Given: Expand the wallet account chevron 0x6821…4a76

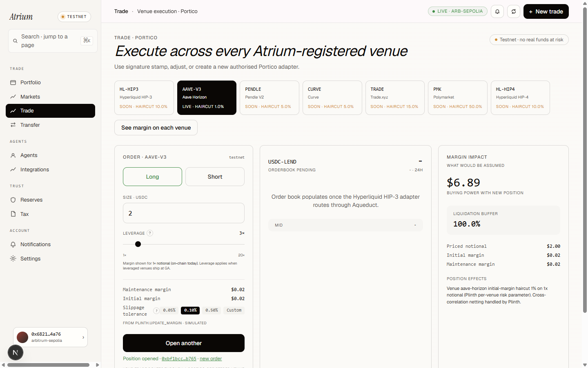Looking at the screenshot, I should tap(83, 337).
